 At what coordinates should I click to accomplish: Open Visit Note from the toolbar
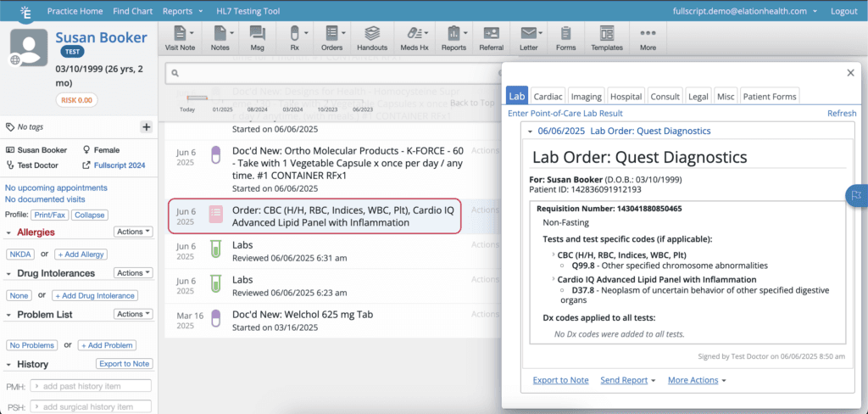[x=180, y=38]
